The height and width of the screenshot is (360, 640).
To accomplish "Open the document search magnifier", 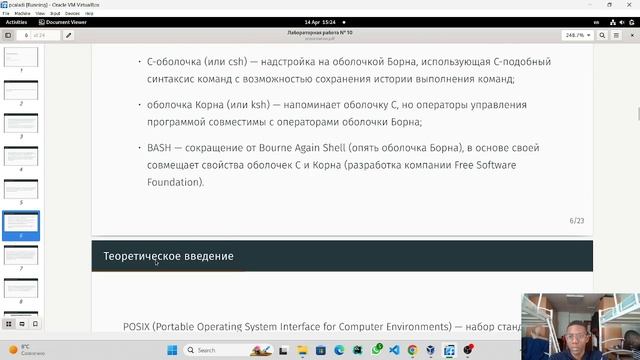I will 602,36.
